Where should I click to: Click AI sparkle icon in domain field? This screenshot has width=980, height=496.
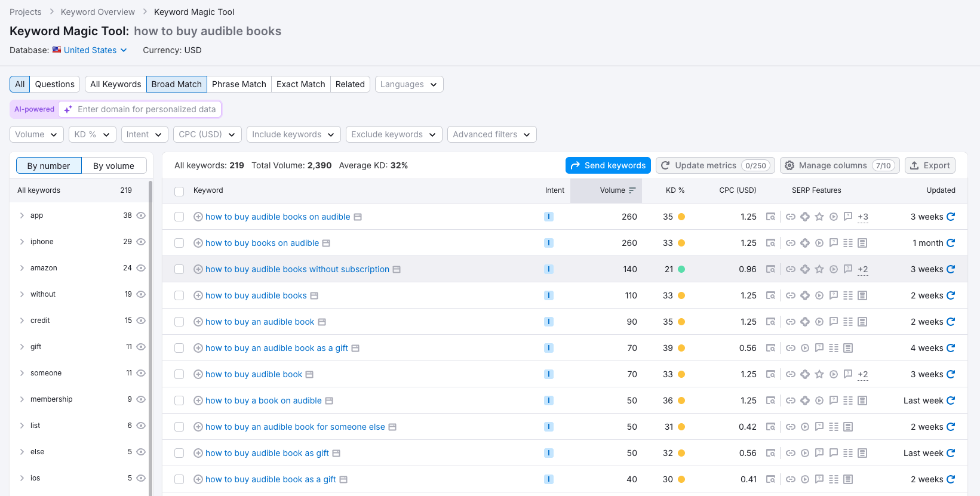tap(68, 109)
